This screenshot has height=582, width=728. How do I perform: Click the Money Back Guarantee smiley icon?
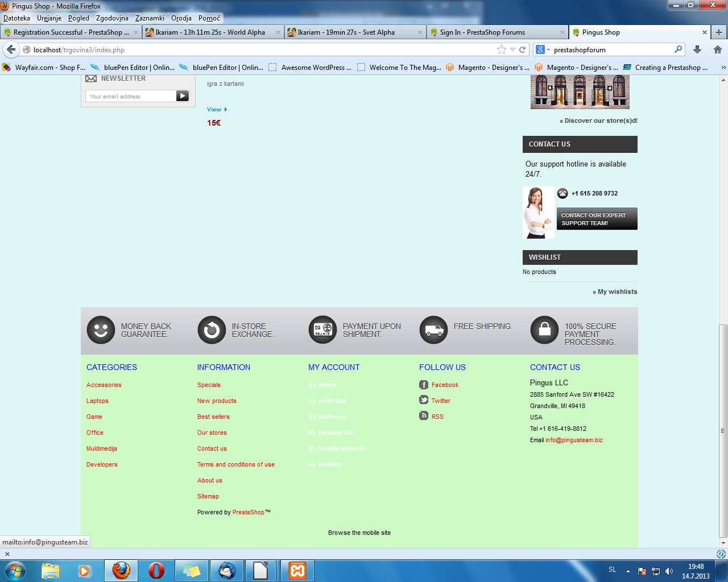[101, 330]
